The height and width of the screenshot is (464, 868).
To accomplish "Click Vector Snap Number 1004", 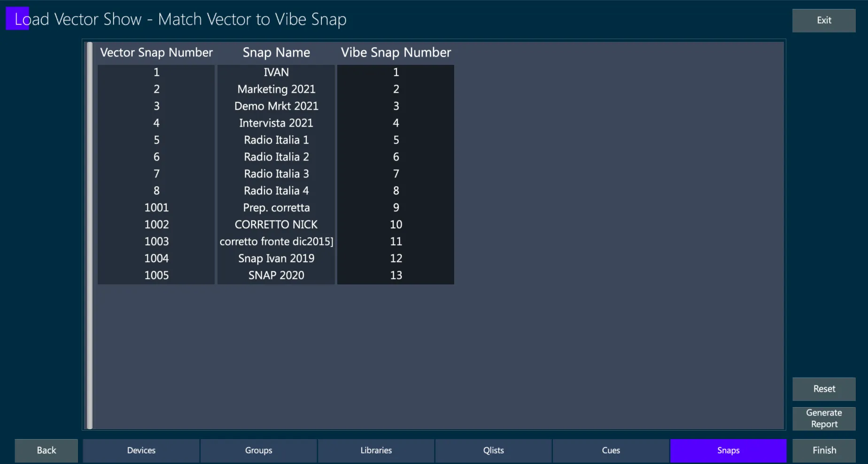I will click(156, 259).
